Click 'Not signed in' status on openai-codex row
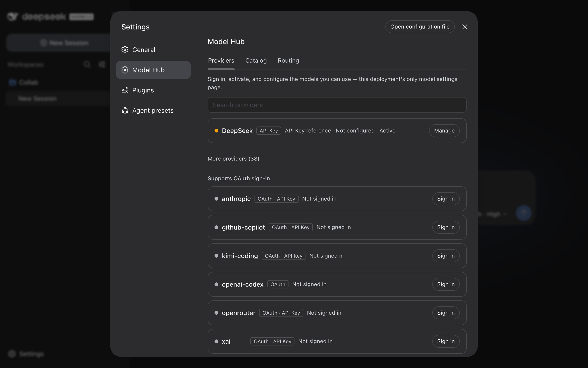 point(309,284)
